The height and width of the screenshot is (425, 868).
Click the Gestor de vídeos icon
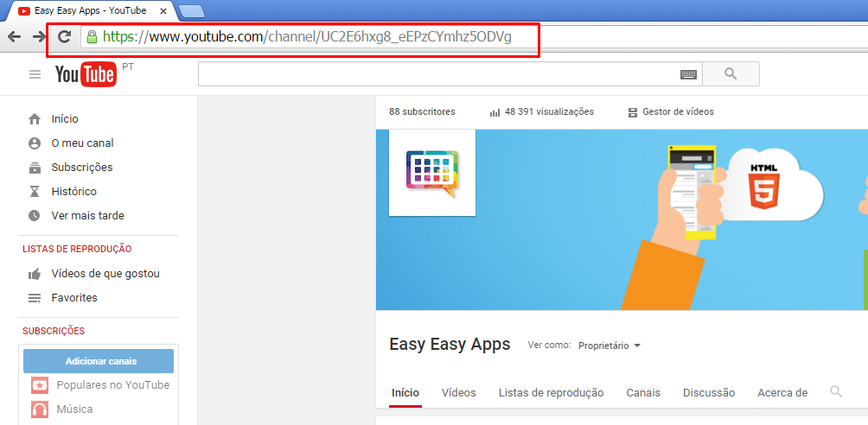[x=634, y=112]
